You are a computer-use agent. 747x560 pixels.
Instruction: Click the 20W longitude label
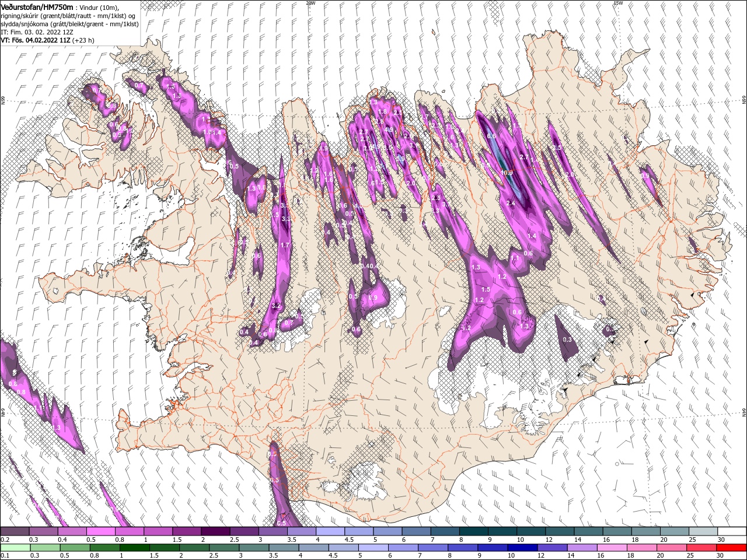(310, 3)
